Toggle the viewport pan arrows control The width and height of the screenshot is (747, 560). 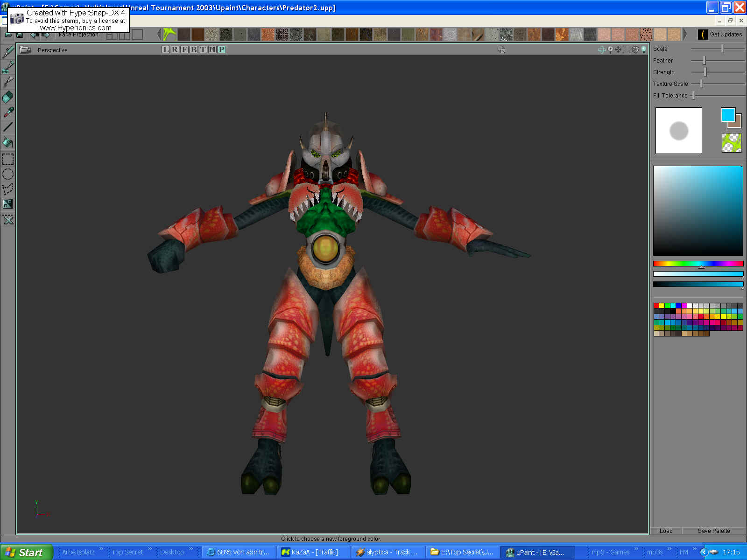point(618,49)
